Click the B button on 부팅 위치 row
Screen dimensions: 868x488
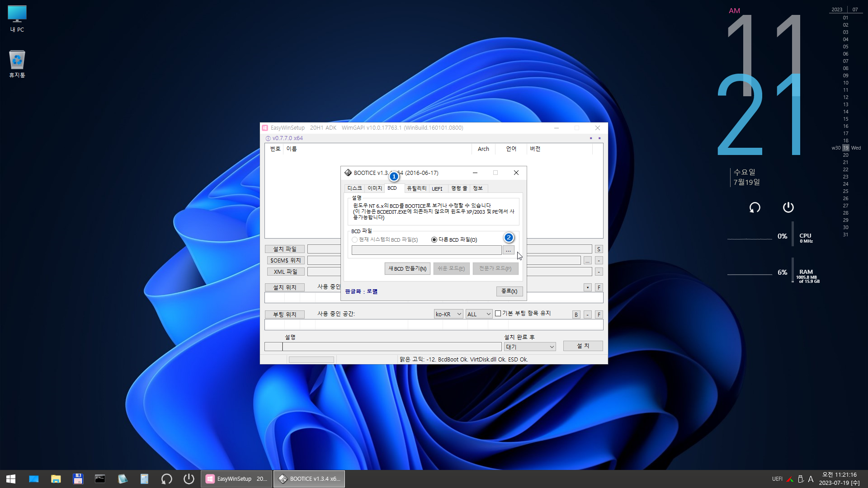click(x=576, y=314)
